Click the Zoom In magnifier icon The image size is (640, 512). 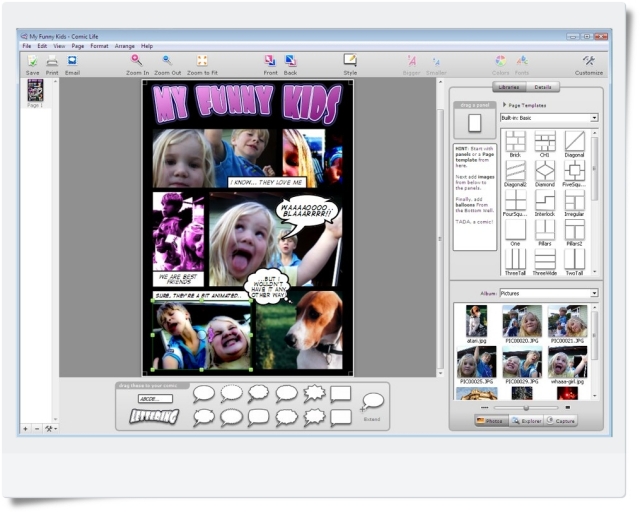137,60
